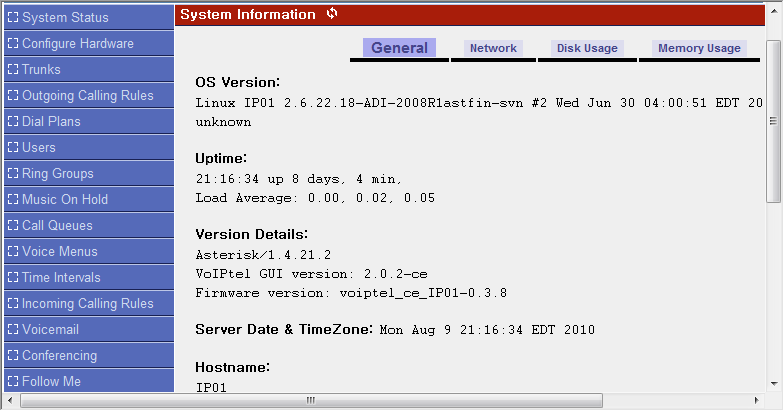Click the VoIPtel GUI version line
The height and width of the screenshot is (411, 784).
pyautogui.click(x=312, y=274)
